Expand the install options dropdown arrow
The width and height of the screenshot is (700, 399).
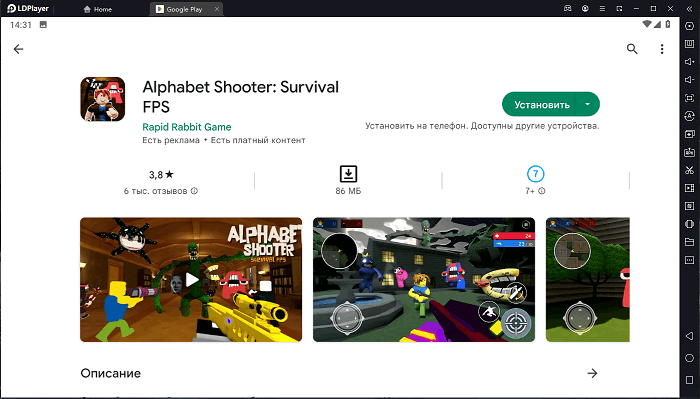588,104
